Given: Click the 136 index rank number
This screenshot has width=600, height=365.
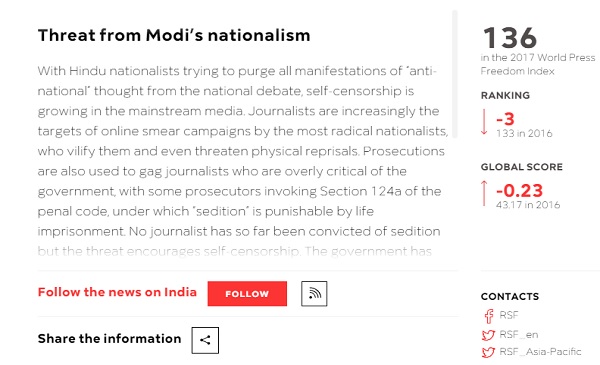Looking at the screenshot, I should [510, 37].
